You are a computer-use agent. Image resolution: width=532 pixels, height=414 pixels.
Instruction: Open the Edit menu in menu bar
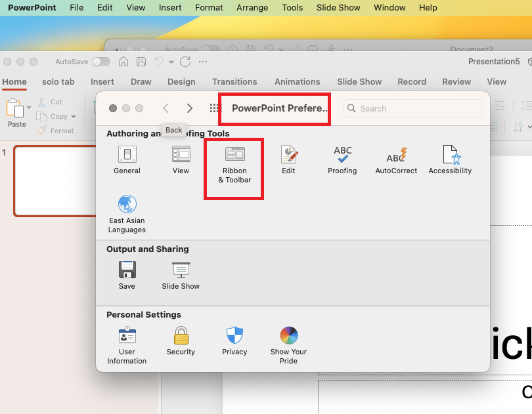(105, 7)
